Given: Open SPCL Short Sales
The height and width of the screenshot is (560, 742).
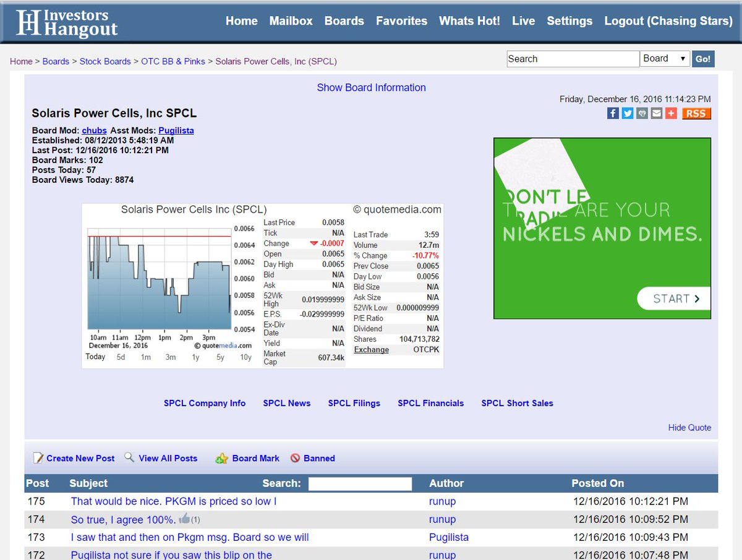Looking at the screenshot, I should point(518,403).
